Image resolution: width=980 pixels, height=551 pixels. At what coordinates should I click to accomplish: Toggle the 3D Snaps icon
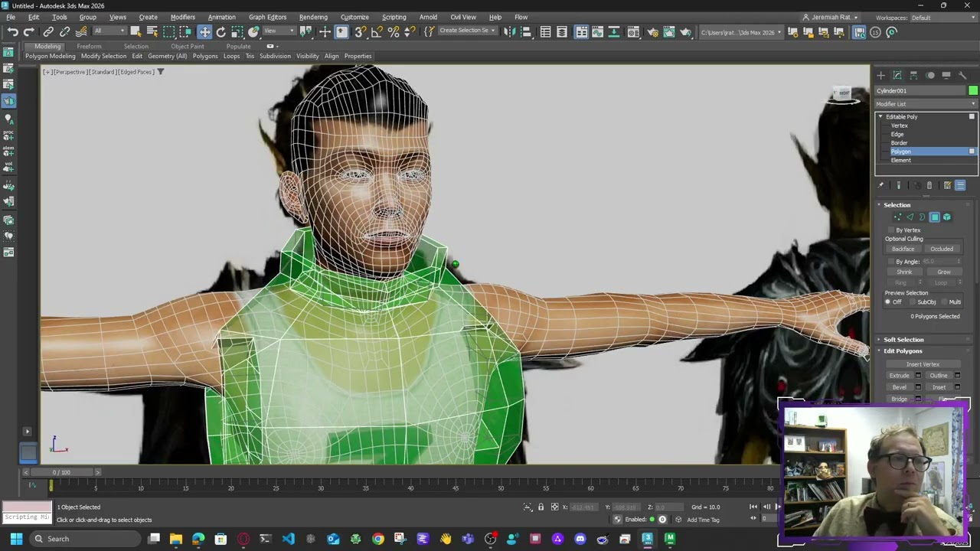coord(360,31)
